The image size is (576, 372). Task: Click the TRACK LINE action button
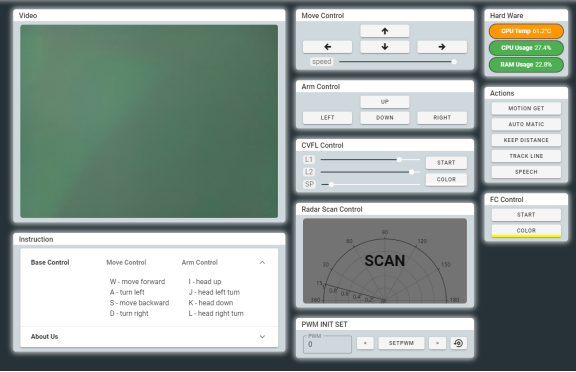(x=526, y=156)
